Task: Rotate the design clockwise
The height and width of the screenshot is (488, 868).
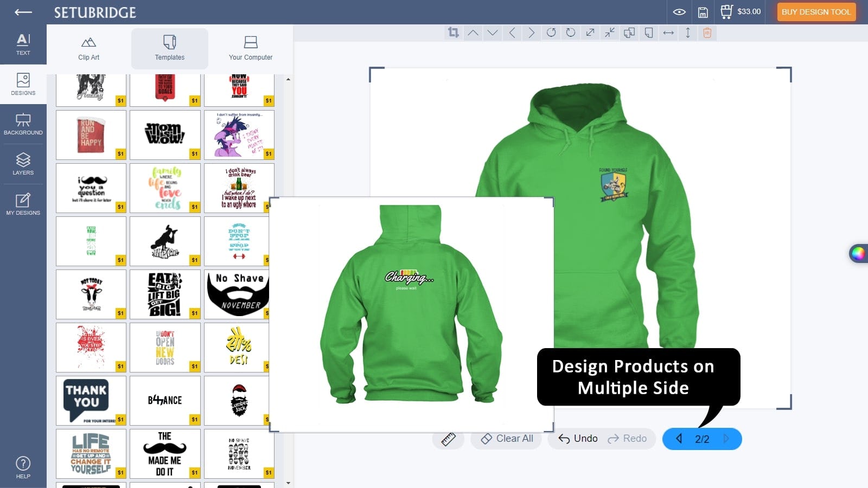Action: [570, 33]
